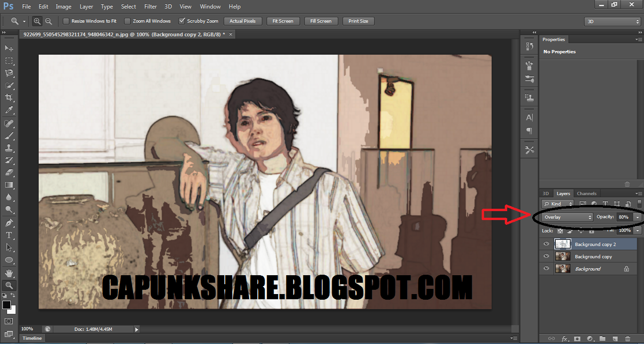Select the Blur tool

[x=9, y=197]
